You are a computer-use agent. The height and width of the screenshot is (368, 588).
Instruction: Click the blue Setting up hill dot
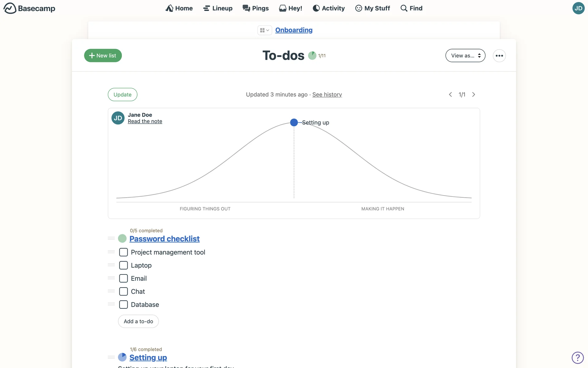294,122
